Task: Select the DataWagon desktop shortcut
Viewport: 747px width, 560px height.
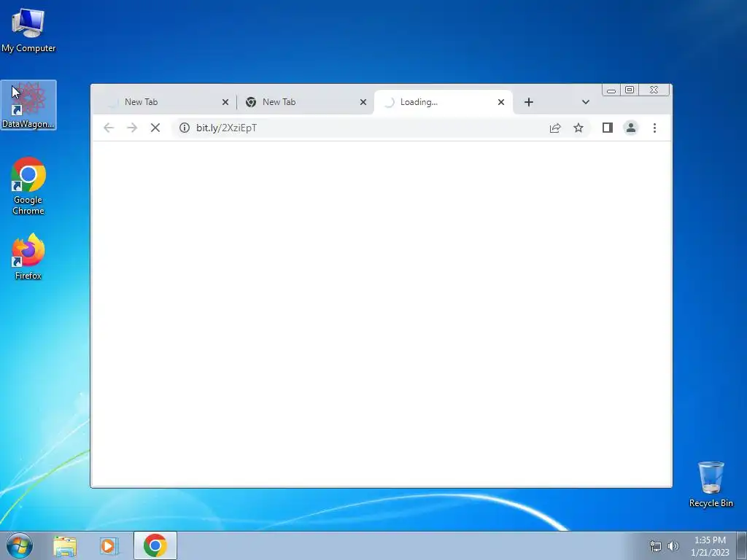Action: [28, 105]
